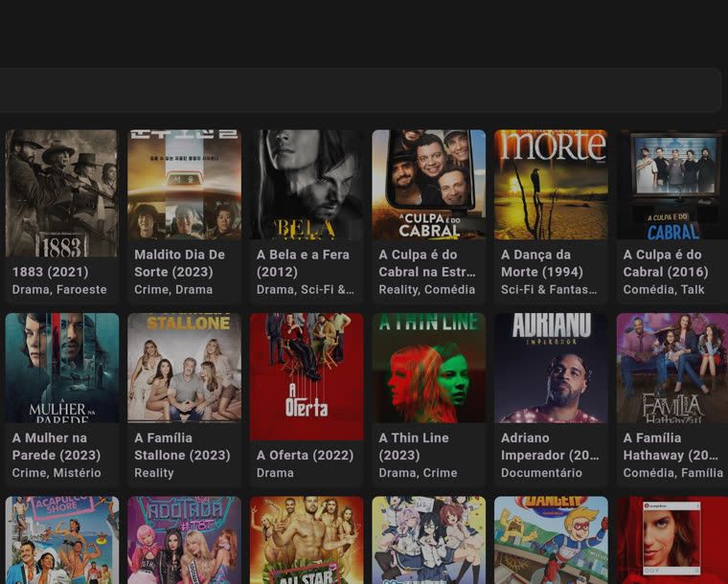Screen dimensions: 728x584
Task: Open the Danger cartoon poster
Action: (551, 540)
